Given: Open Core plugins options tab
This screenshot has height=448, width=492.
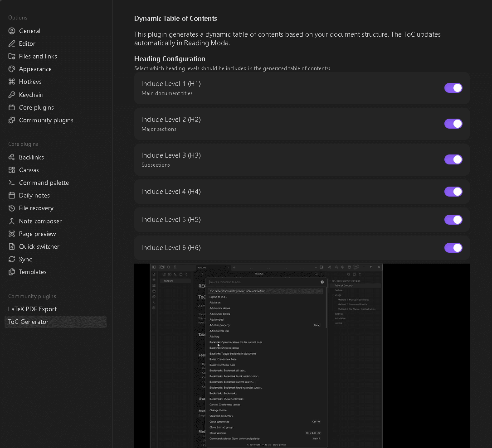Looking at the screenshot, I should 55,107.
